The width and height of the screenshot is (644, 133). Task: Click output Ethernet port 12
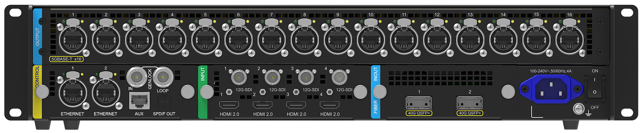click(437, 40)
